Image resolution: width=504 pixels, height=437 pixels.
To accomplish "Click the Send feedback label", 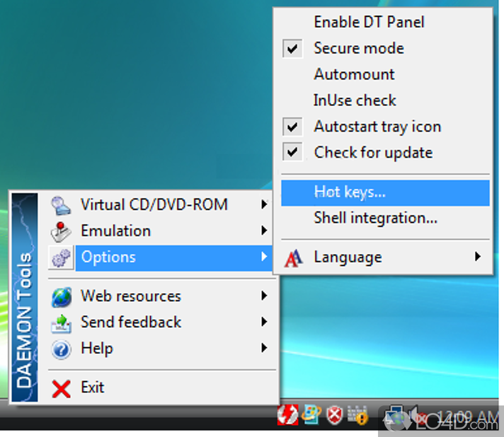I will pyautogui.click(x=131, y=322).
